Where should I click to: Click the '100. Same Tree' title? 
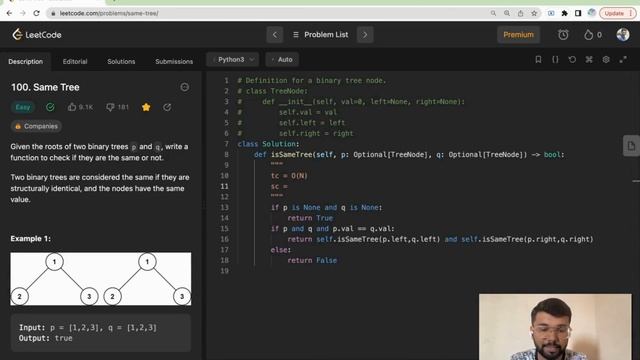[x=45, y=87]
